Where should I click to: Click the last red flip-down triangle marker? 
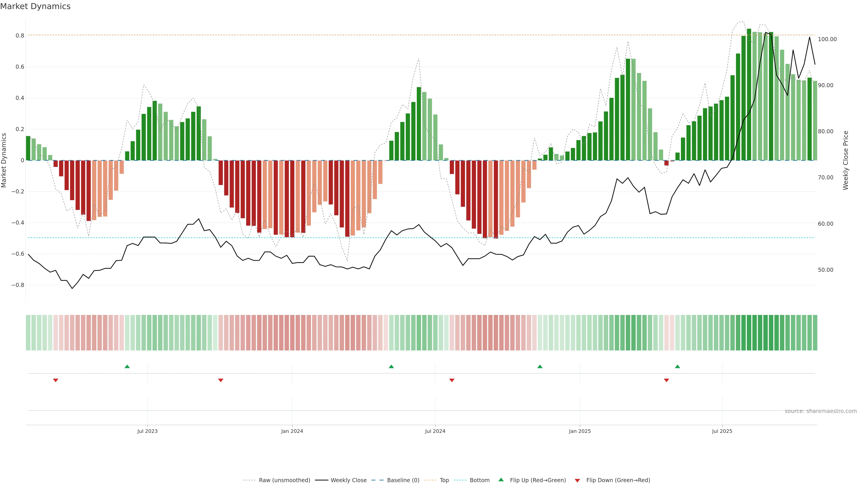point(666,380)
